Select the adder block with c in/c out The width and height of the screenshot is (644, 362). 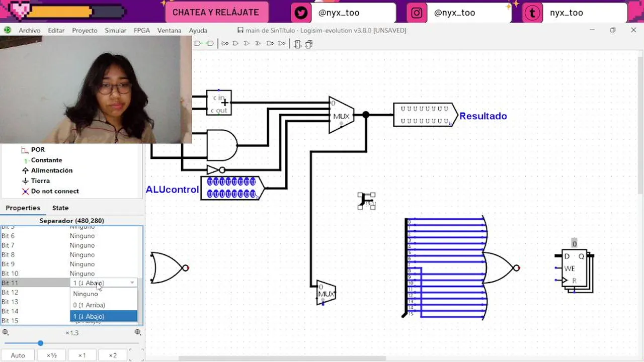click(x=219, y=103)
